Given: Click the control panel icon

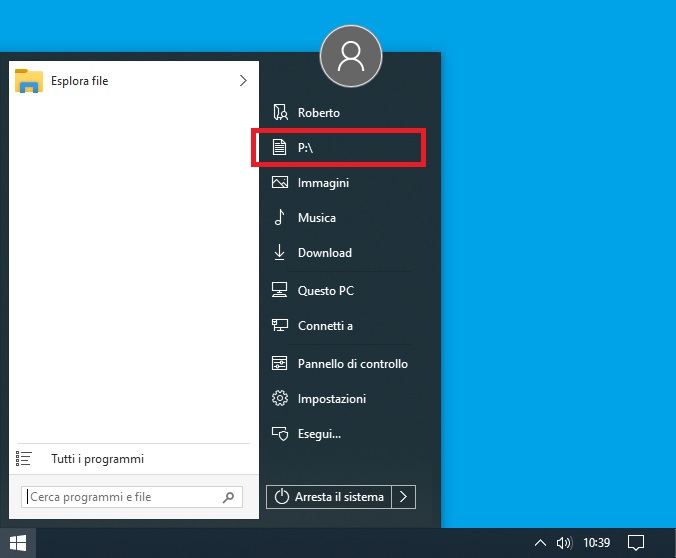Looking at the screenshot, I should tap(279, 363).
